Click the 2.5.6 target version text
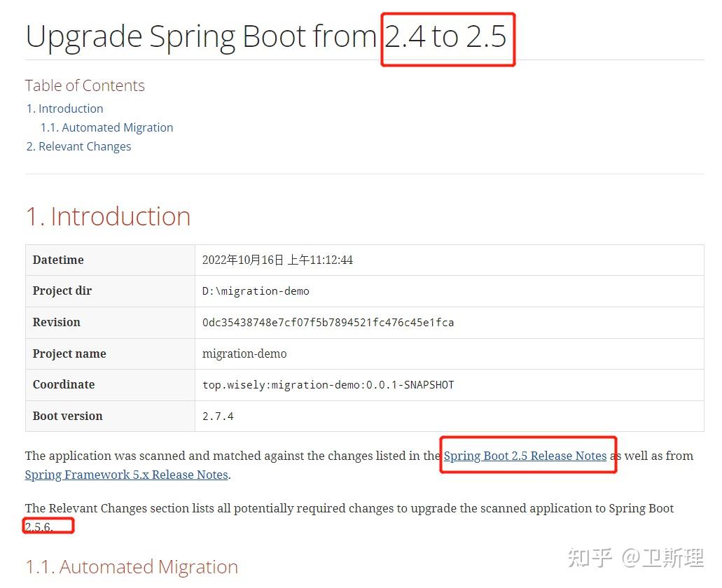The height and width of the screenshot is (588, 722). coord(39,527)
